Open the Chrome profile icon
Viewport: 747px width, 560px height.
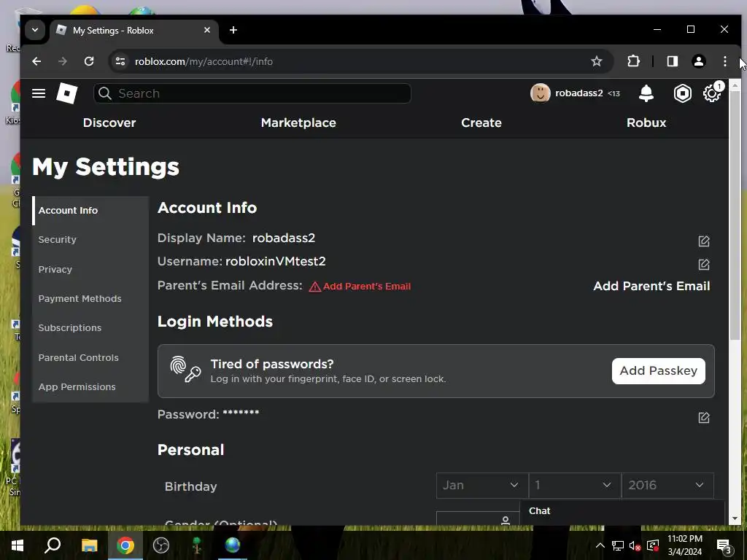(x=698, y=61)
